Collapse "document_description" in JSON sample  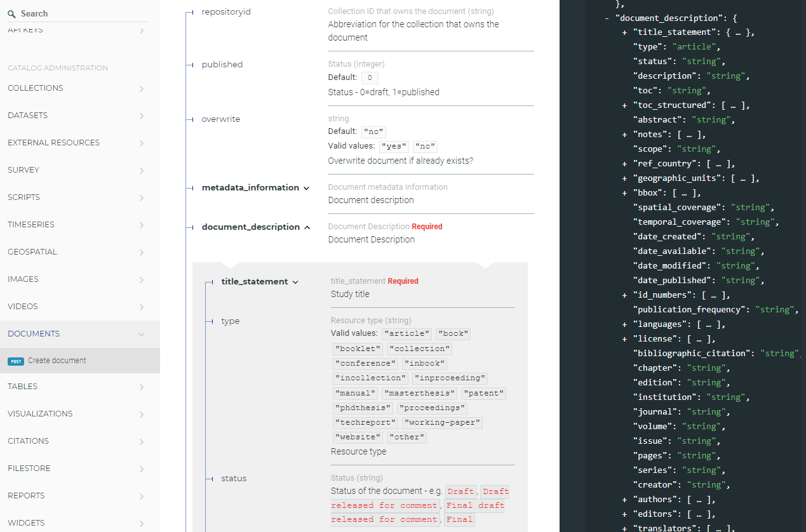(607, 18)
